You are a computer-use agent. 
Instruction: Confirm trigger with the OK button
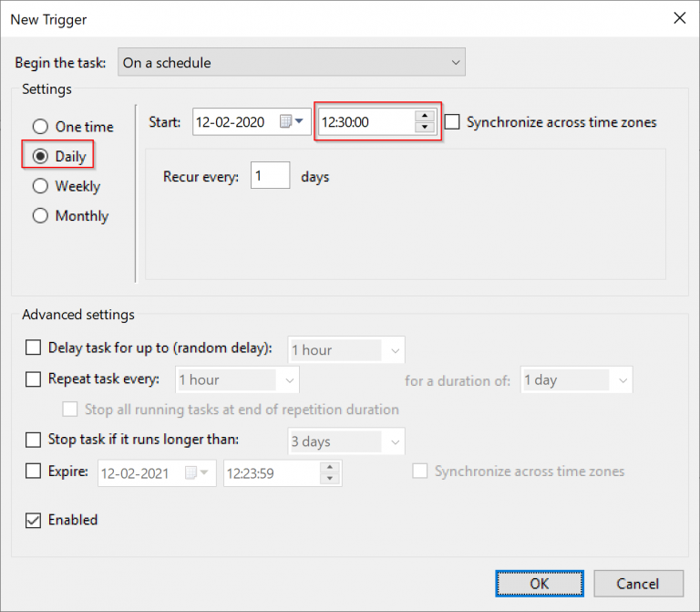tap(540, 584)
